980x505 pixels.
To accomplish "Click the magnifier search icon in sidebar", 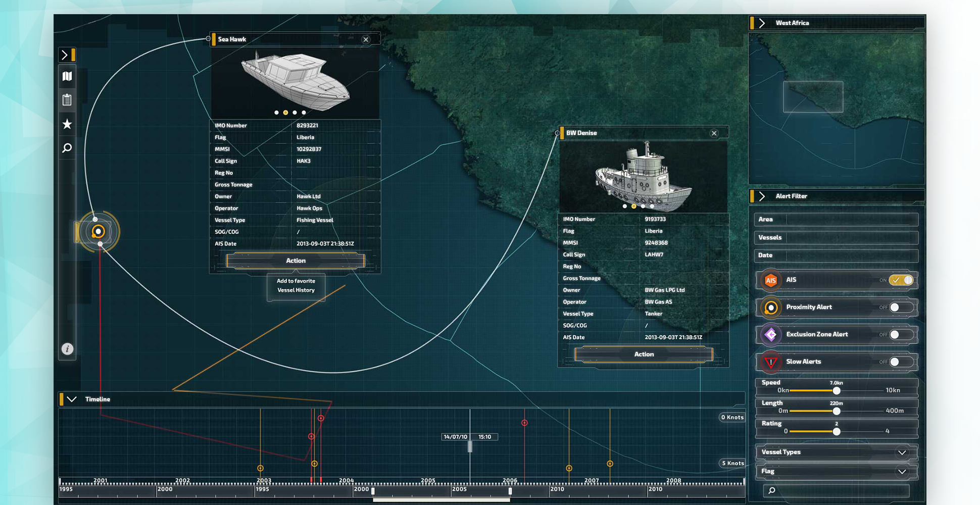I will coord(67,148).
